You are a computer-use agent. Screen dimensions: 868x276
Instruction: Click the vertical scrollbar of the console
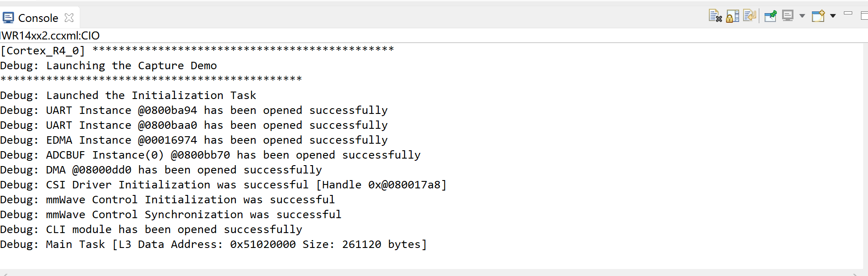coord(865,153)
